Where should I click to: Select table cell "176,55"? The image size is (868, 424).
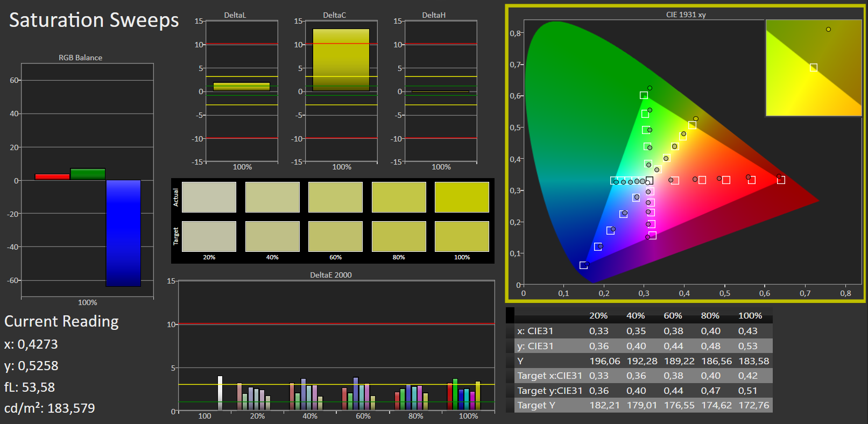[x=679, y=405]
